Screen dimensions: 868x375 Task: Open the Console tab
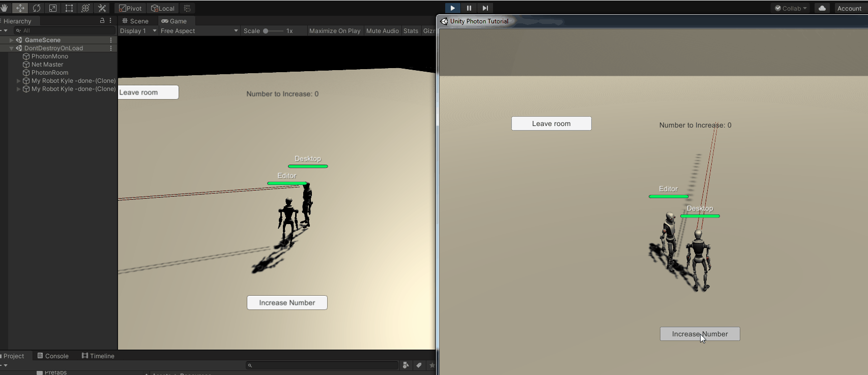tap(53, 356)
